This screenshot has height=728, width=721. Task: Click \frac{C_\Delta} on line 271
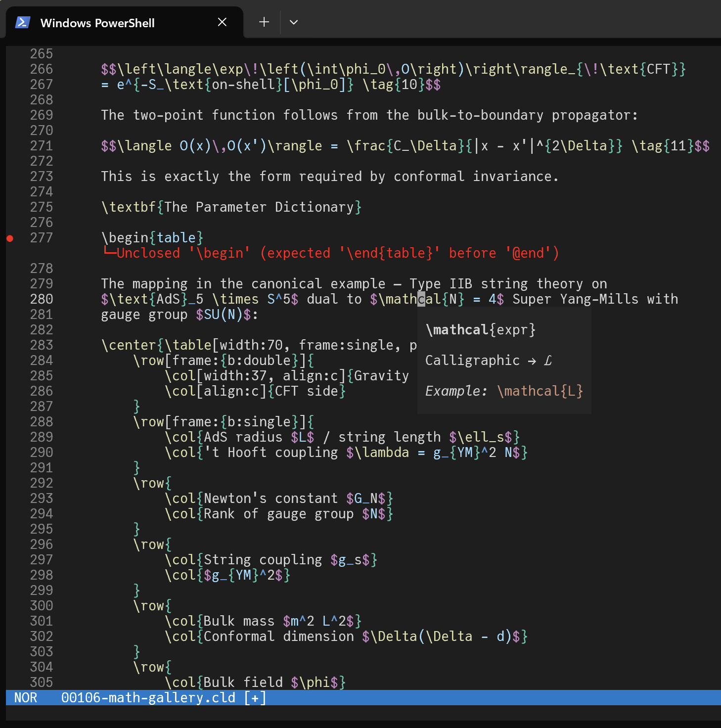click(406, 146)
